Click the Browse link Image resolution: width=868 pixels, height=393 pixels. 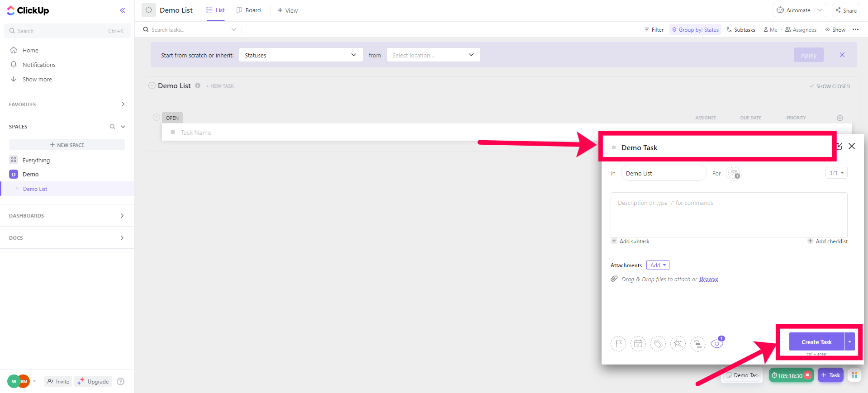click(709, 279)
